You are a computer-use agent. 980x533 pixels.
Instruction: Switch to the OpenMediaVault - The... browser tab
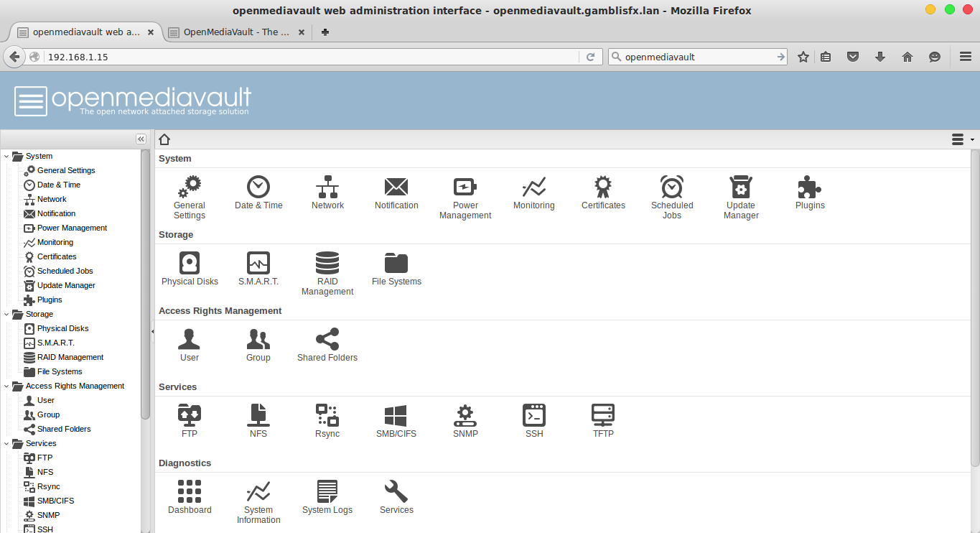pos(235,32)
